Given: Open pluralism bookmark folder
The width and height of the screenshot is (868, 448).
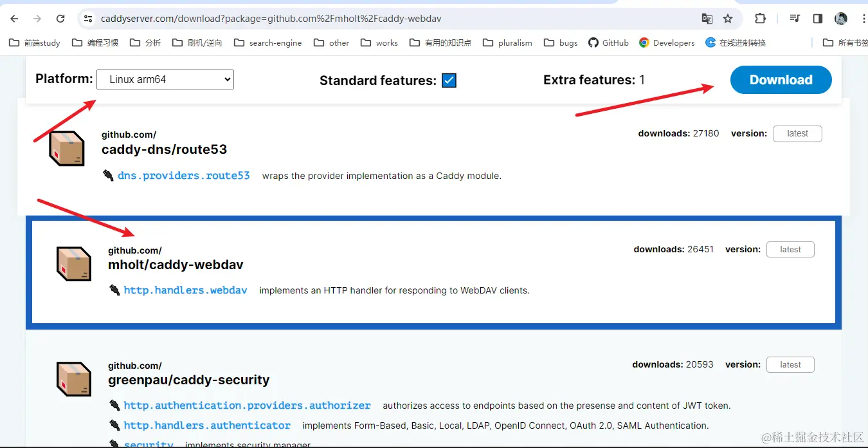Looking at the screenshot, I should pyautogui.click(x=507, y=42).
